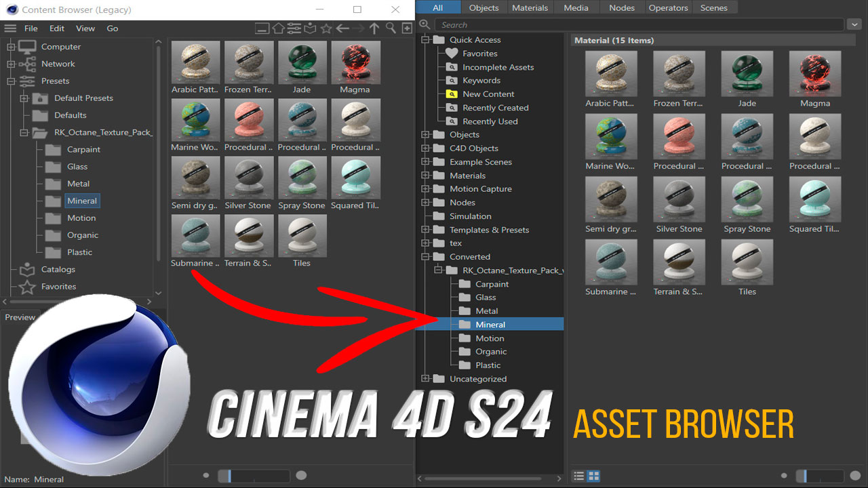Open the search options dropdown arrow

pos(854,24)
